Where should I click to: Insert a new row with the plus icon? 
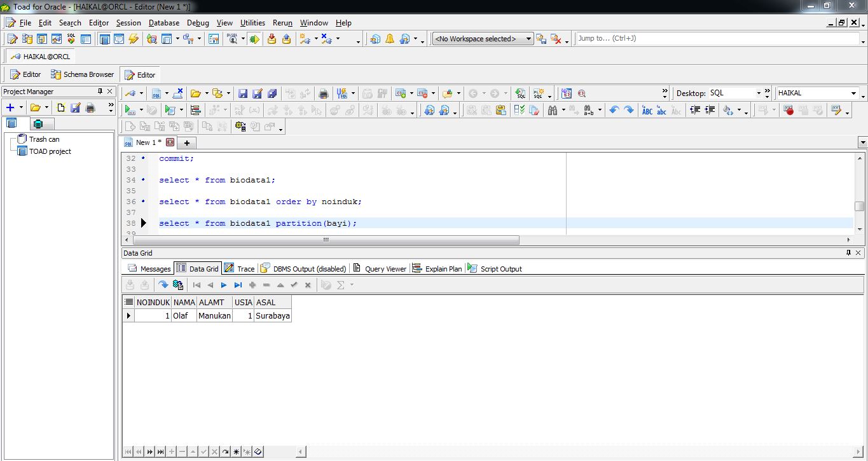pos(252,284)
